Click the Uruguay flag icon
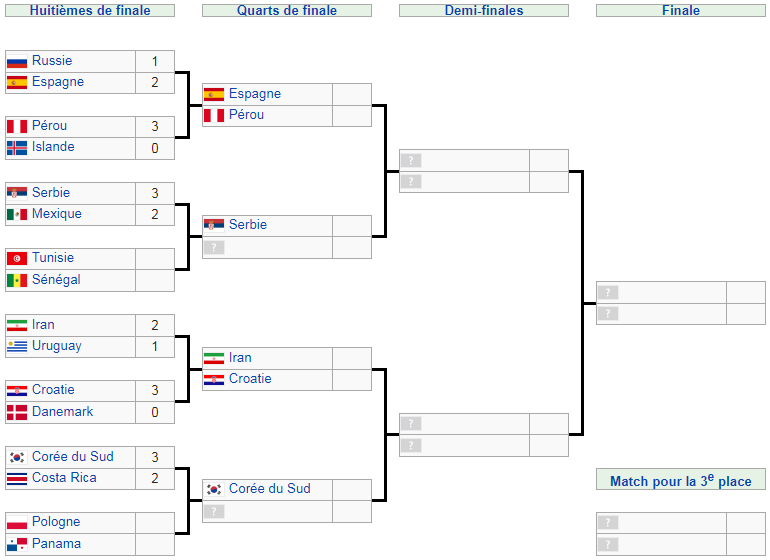 (17, 346)
